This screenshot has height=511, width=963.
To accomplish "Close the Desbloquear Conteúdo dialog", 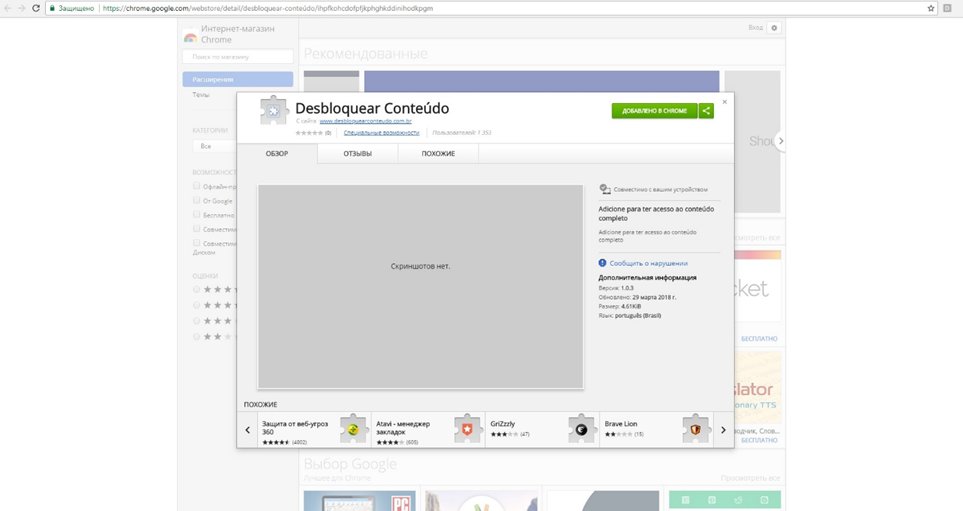I will (x=725, y=102).
